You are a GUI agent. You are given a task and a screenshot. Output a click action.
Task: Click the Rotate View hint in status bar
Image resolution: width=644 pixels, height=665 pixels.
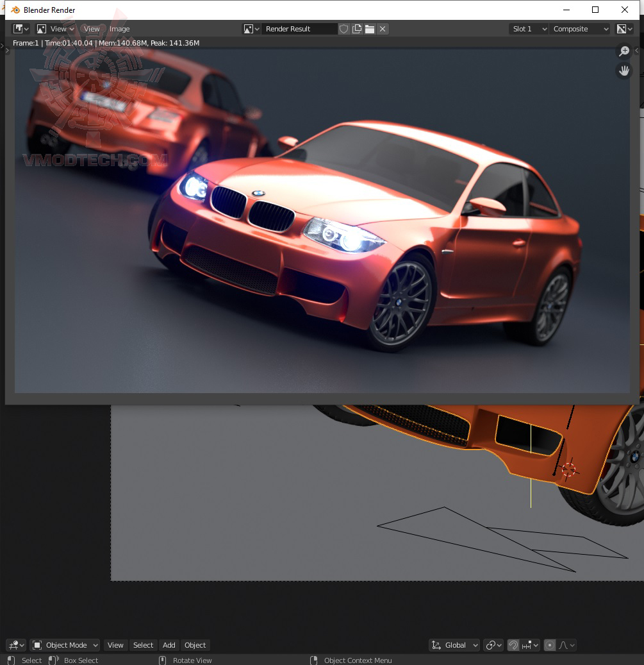(192, 661)
